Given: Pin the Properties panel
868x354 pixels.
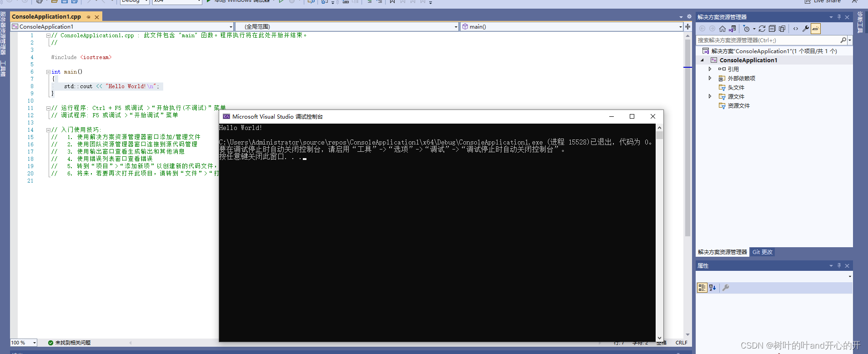Looking at the screenshot, I should click(x=839, y=266).
